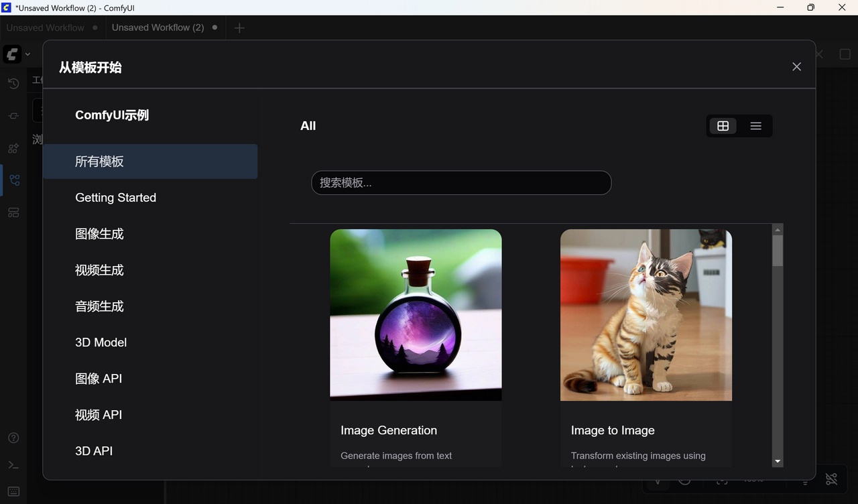Open the workflow history panel
The image size is (858, 504).
(x=13, y=83)
